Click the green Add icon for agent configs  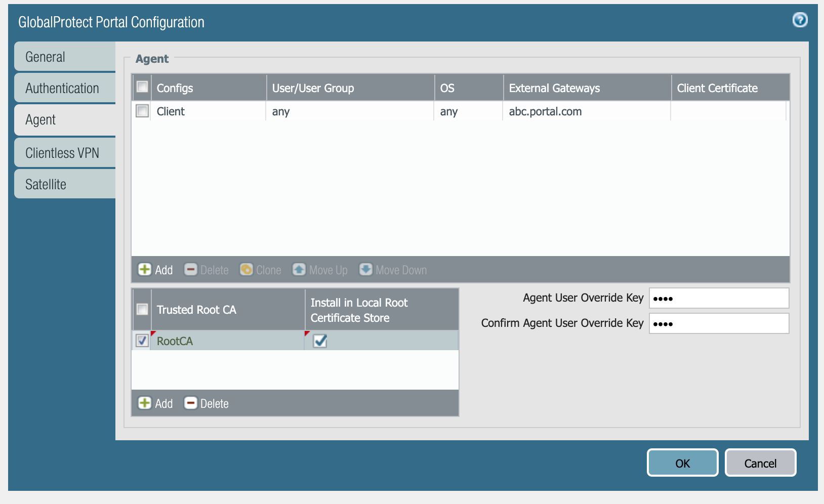[145, 270]
